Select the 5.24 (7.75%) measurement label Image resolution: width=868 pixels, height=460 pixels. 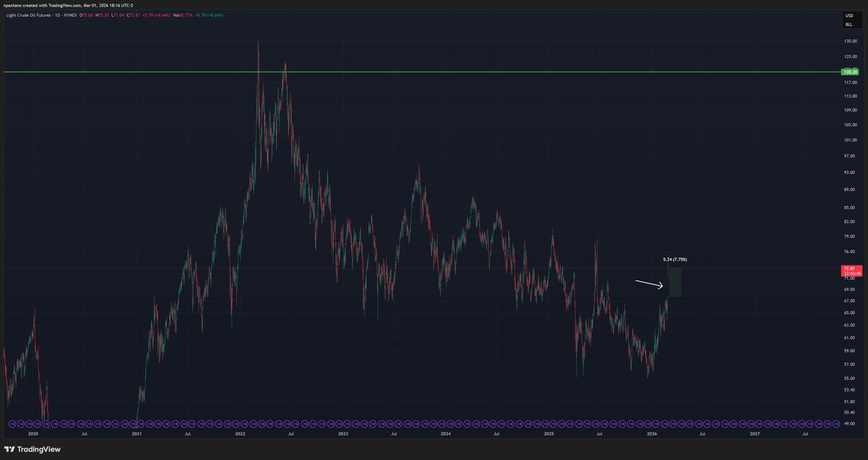click(674, 259)
